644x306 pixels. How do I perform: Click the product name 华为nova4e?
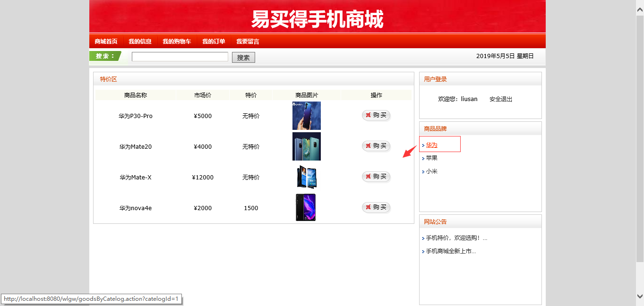point(136,208)
